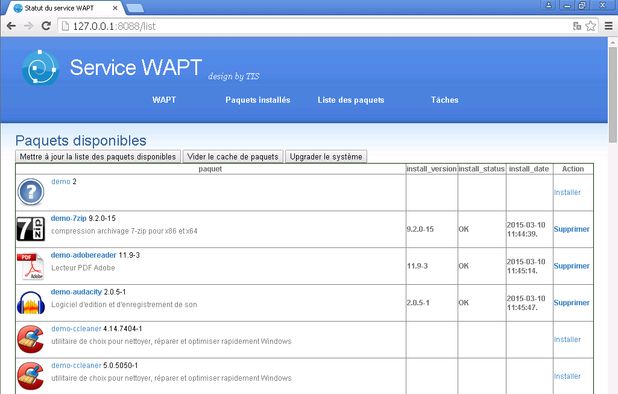Click Mettre à jour la liste des paquets disponibles
The height and width of the screenshot is (394, 618).
[x=98, y=156]
